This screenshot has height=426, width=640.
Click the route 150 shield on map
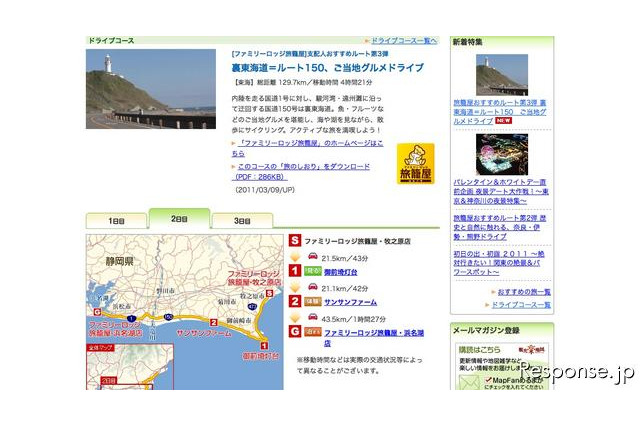168,317
